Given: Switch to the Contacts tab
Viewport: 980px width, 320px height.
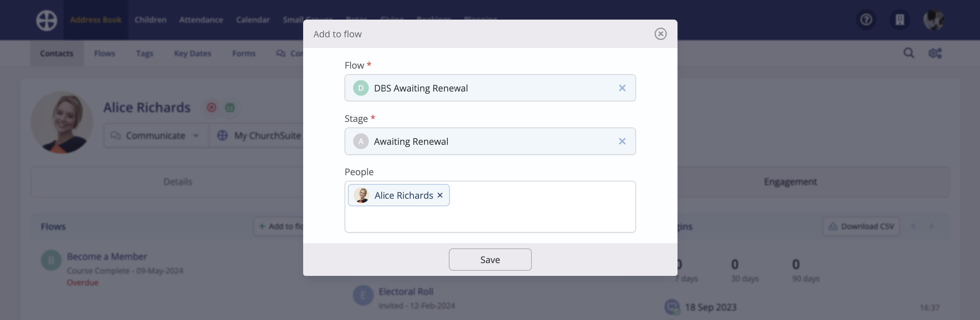Looking at the screenshot, I should coord(57,54).
